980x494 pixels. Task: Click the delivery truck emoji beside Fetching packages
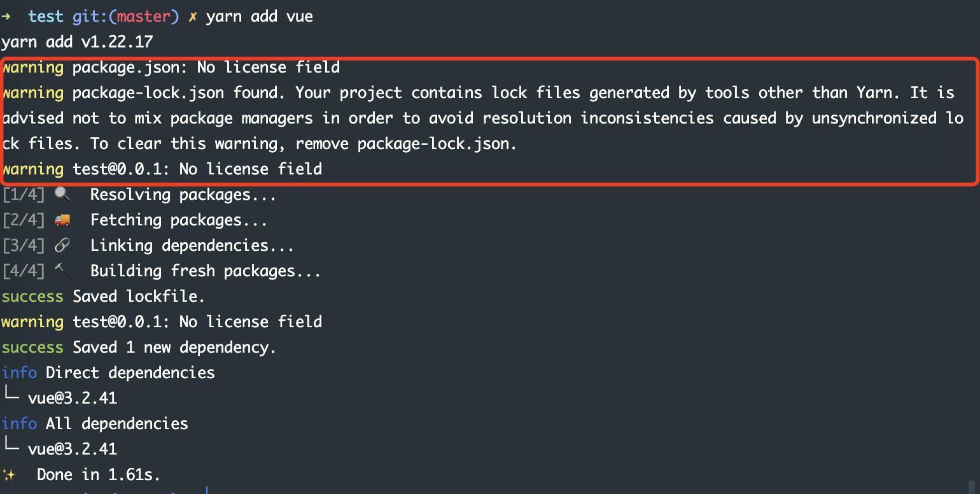click(62, 220)
